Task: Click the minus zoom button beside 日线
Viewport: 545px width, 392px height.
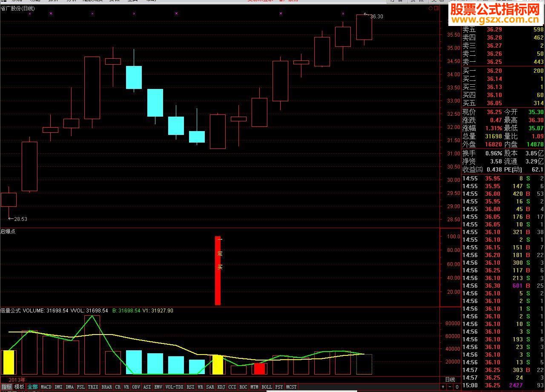Action: tap(450, 387)
